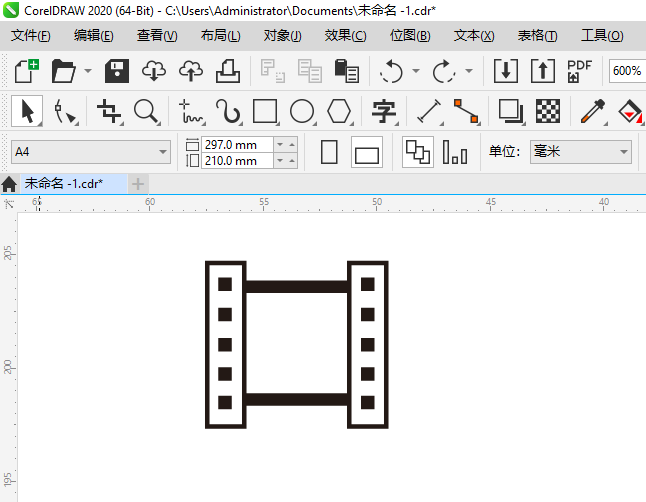This screenshot has height=502, width=646.
Task: Select the Shape edit tool
Action: [66, 111]
